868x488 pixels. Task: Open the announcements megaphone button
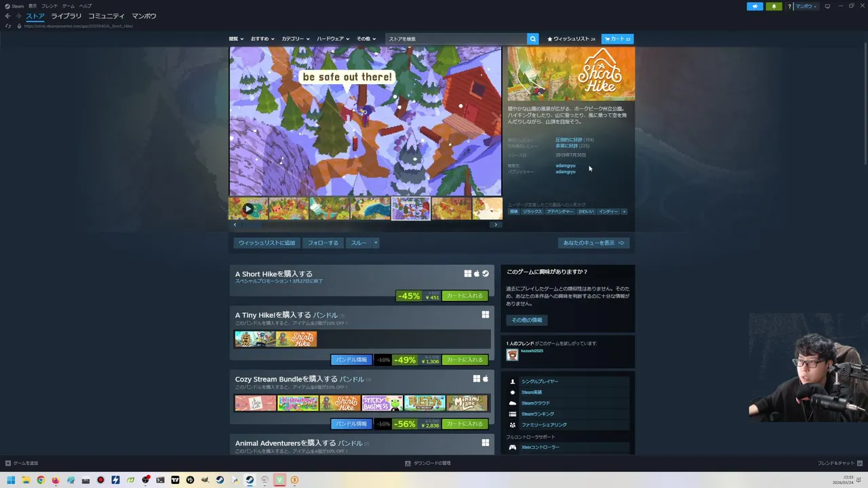point(755,6)
